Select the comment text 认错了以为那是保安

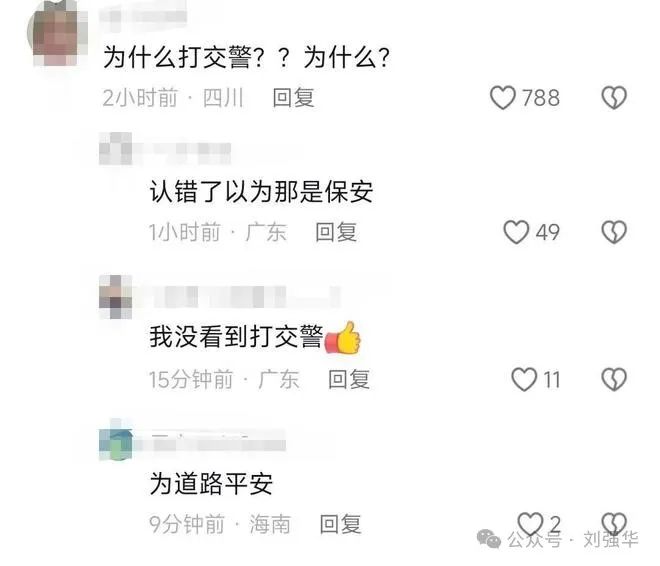point(261,192)
